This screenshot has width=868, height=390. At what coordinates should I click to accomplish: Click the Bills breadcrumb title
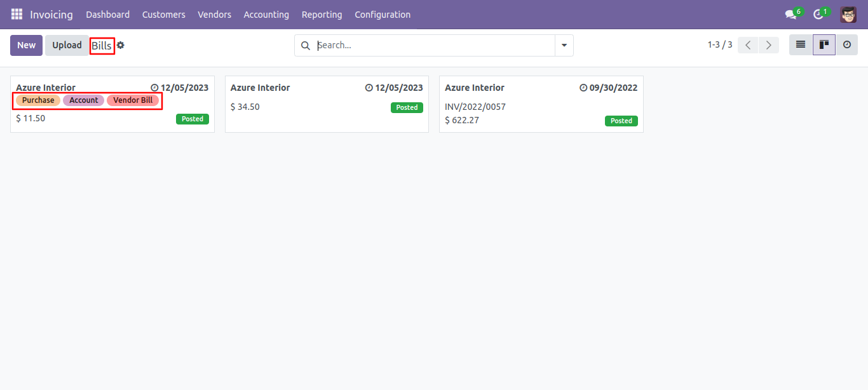click(102, 46)
